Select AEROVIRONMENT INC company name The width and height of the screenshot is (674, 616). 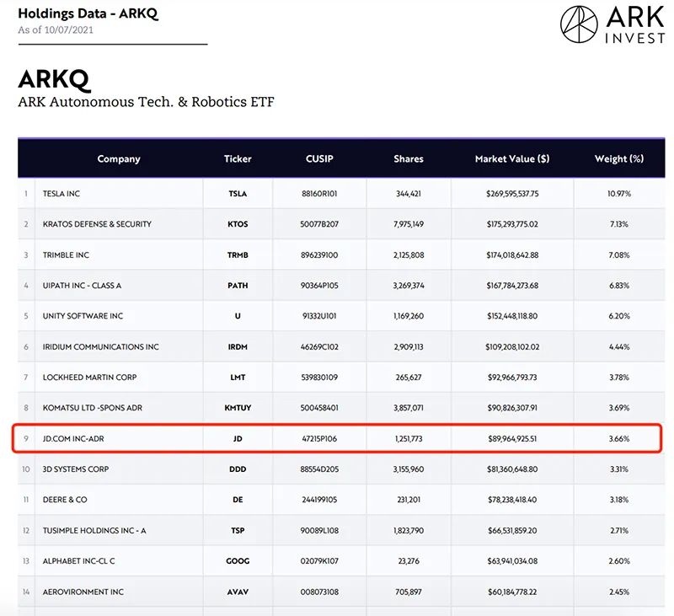pyautogui.click(x=83, y=592)
